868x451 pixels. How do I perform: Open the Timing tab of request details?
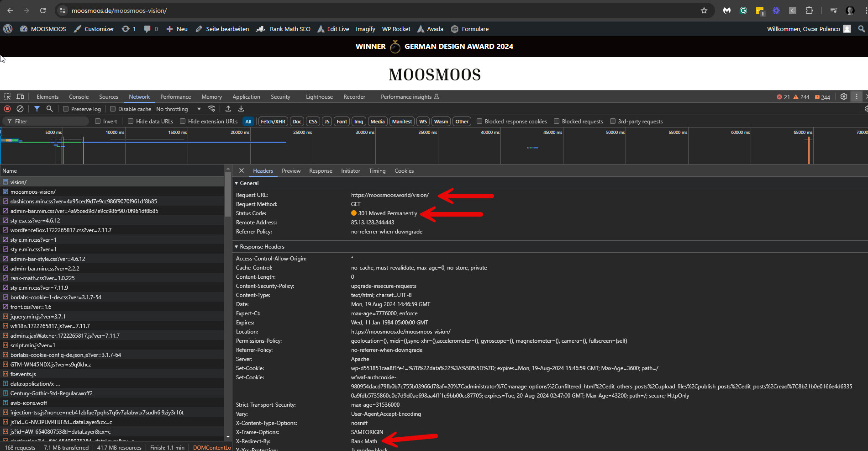tap(377, 171)
